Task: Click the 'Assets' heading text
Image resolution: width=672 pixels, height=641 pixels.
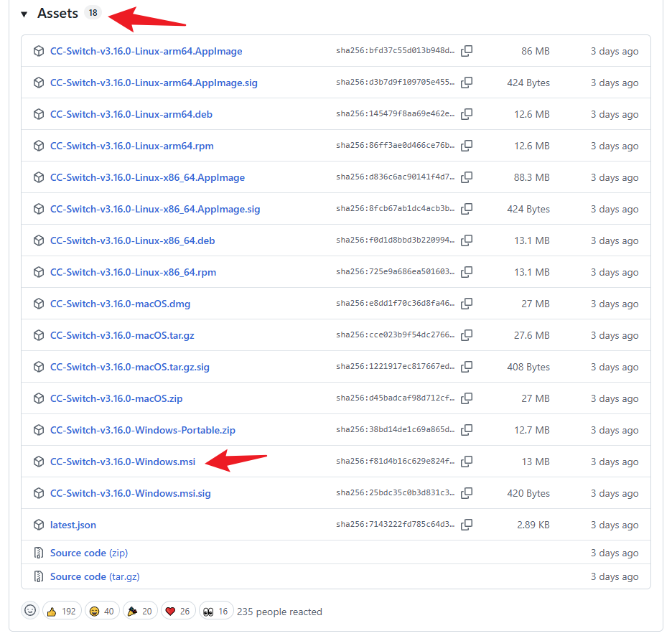Action: 58,14
